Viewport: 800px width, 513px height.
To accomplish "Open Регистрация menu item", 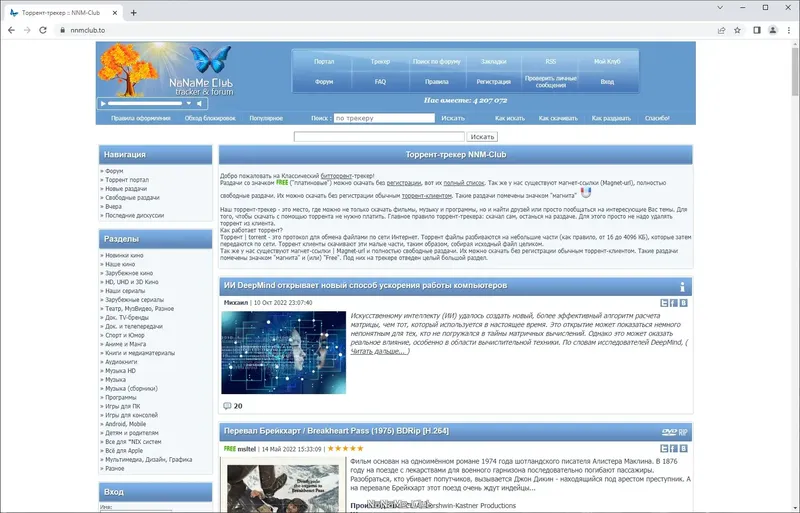I will [493, 82].
